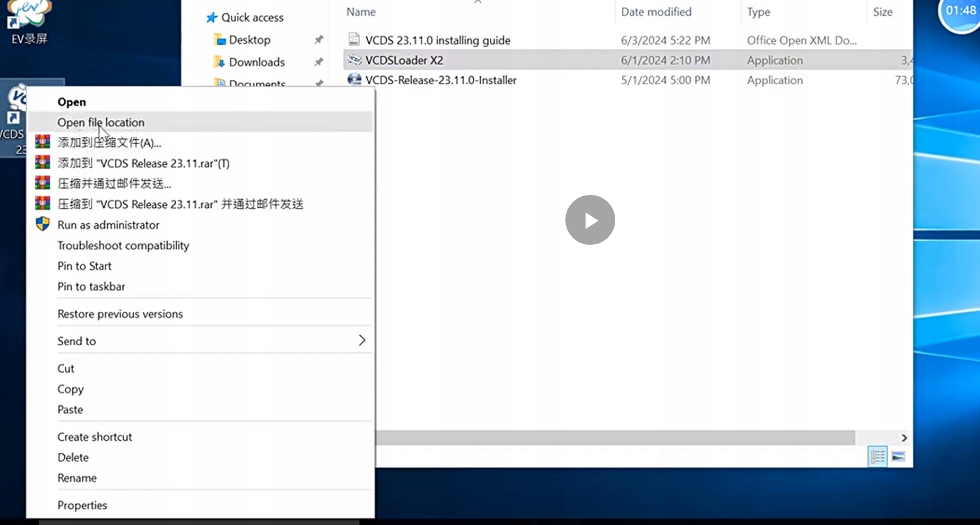Click the Office Open XML Do... type cell

(x=801, y=40)
